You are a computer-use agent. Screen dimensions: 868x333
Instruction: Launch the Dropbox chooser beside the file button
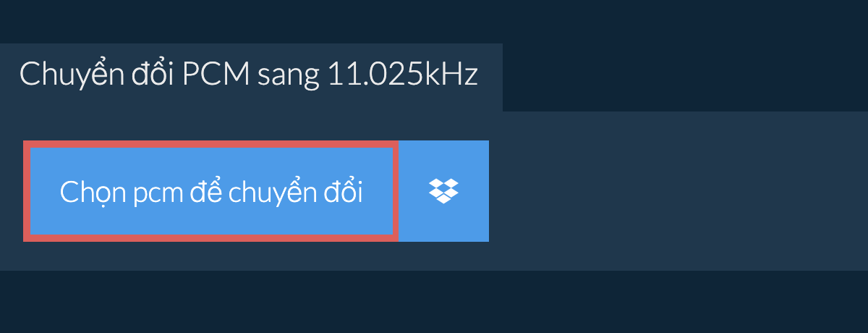click(444, 191)
